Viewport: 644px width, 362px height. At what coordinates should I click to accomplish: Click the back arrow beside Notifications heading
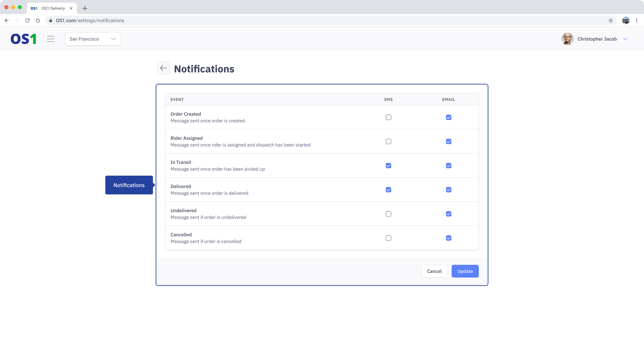point(163,68)
